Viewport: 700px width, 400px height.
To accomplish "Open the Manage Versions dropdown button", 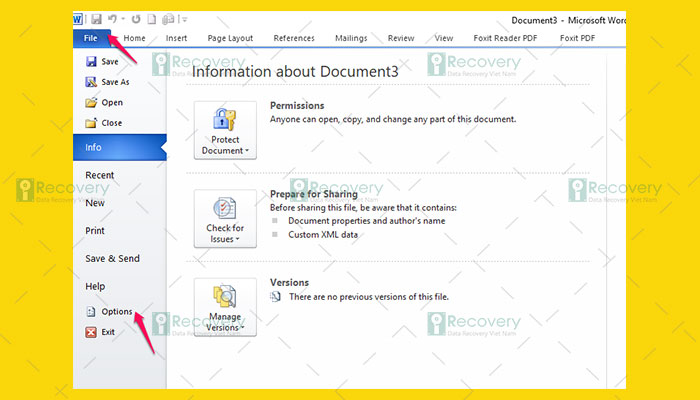I will coord(225,307).
